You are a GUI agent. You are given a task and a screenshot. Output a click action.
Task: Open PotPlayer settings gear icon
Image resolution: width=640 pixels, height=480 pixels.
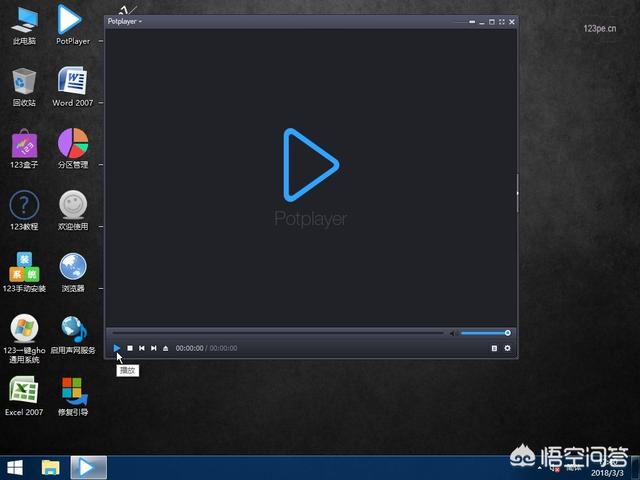(x=507, y=348)
